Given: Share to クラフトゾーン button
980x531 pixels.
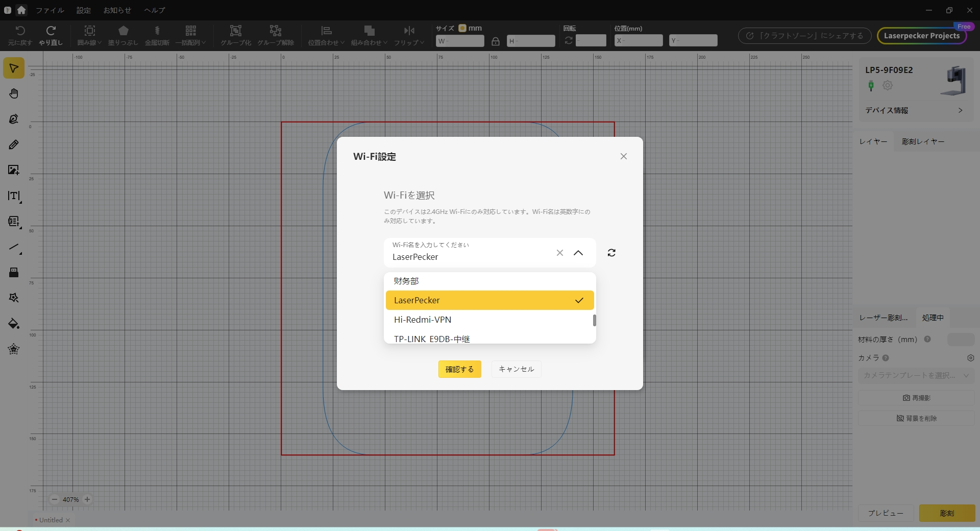Looking at the screenshot, I should [x=804, y=36].
